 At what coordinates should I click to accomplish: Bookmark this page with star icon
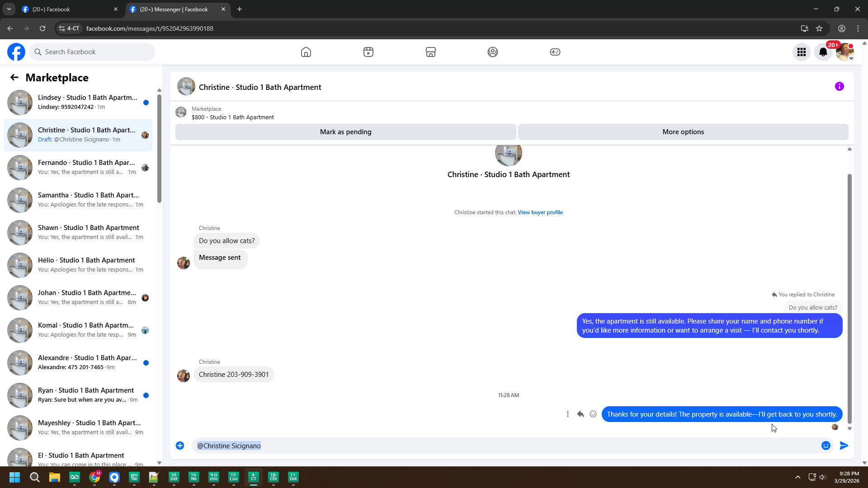(x=819, y=28)
